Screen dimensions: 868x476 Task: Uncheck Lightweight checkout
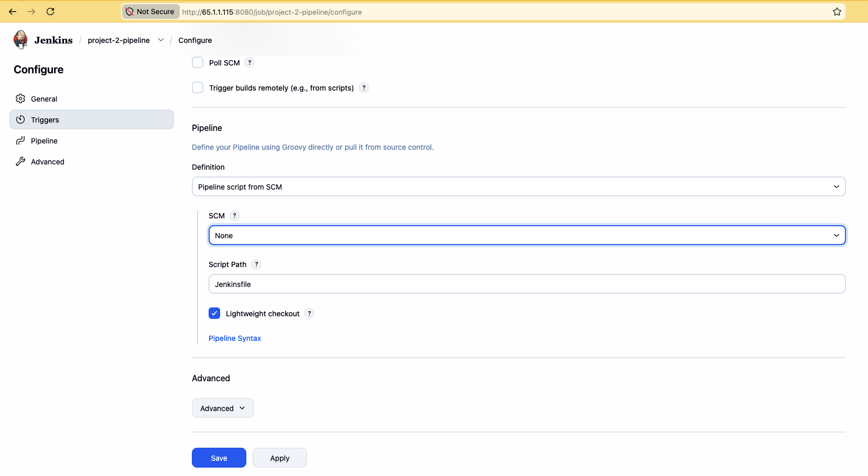(x=214, y=313)
